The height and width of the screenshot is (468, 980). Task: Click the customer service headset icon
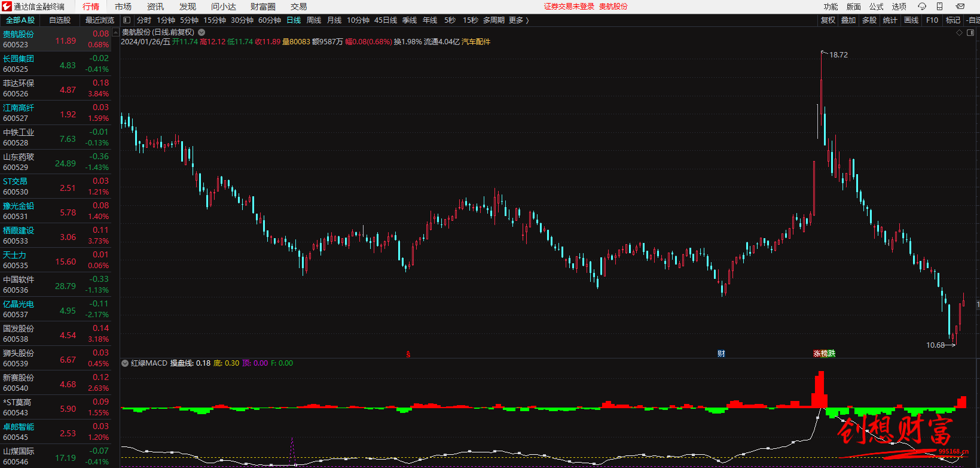click(x=922, y=7)
